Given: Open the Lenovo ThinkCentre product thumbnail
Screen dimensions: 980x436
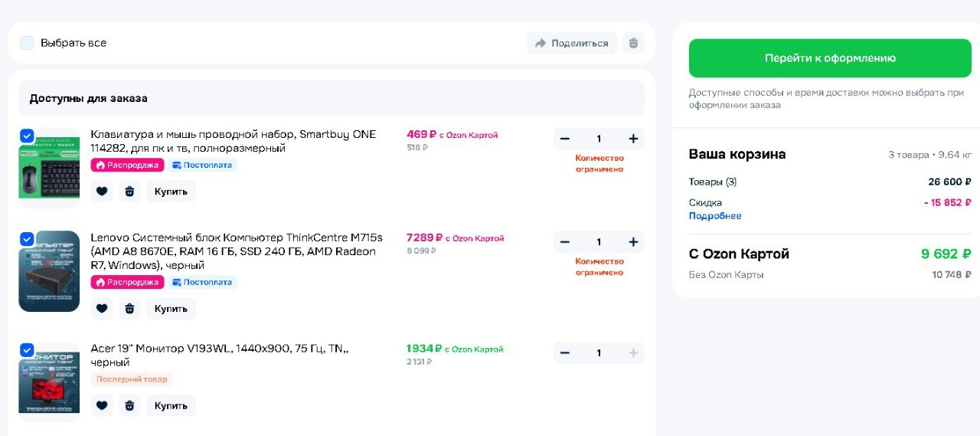Looking at the screenshot, I should click(x=49, y=271).
